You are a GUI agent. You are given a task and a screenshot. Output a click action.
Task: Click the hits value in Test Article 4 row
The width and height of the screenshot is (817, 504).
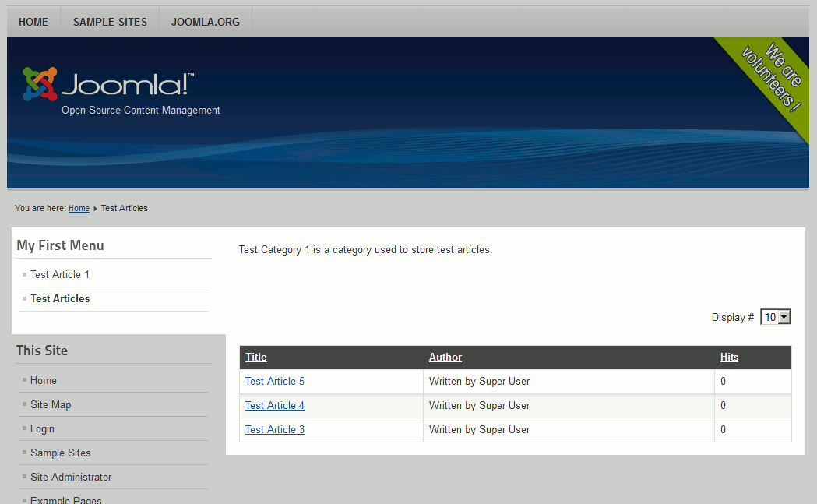click(x=723, y=406)
